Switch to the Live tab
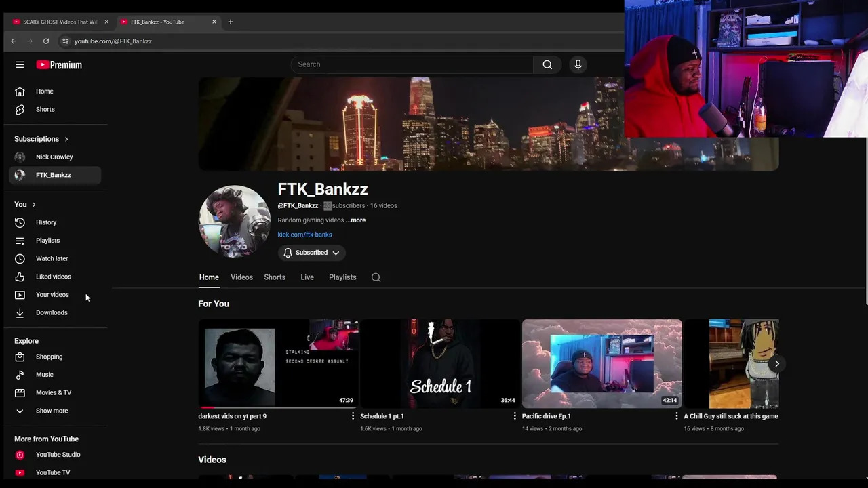This screenshot has width=868, height=488. pyautogui.click(x=307, y=277)
